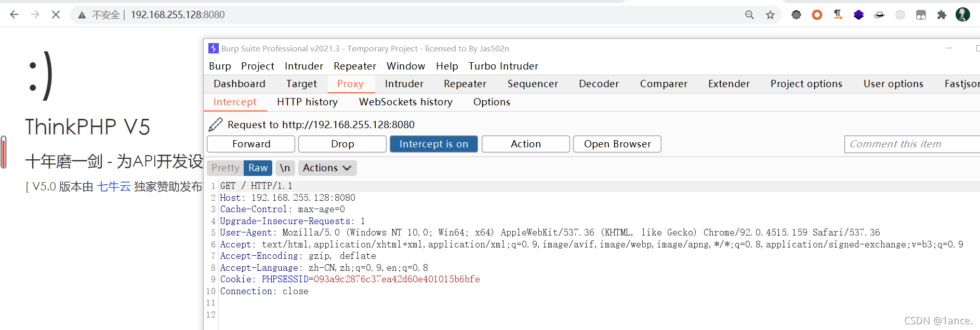
Task: Open the Extensions puzzle piece menu
Action: click(942, 15)
